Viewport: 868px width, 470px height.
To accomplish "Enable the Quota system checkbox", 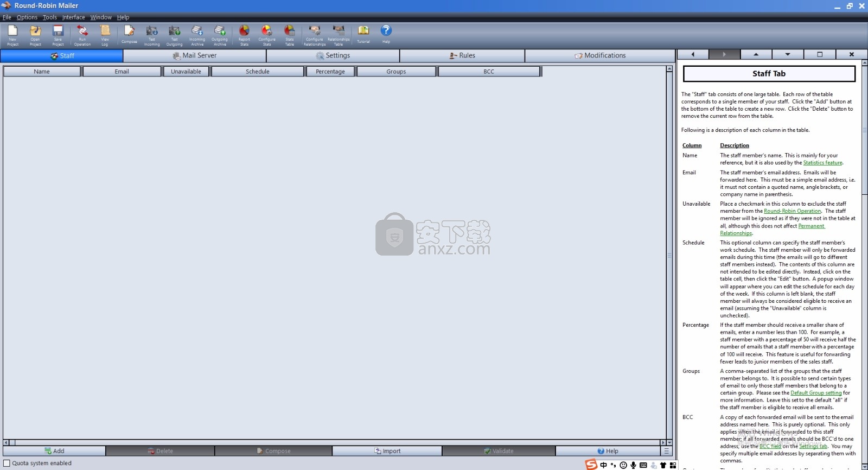I will click(x=7, y=463).
